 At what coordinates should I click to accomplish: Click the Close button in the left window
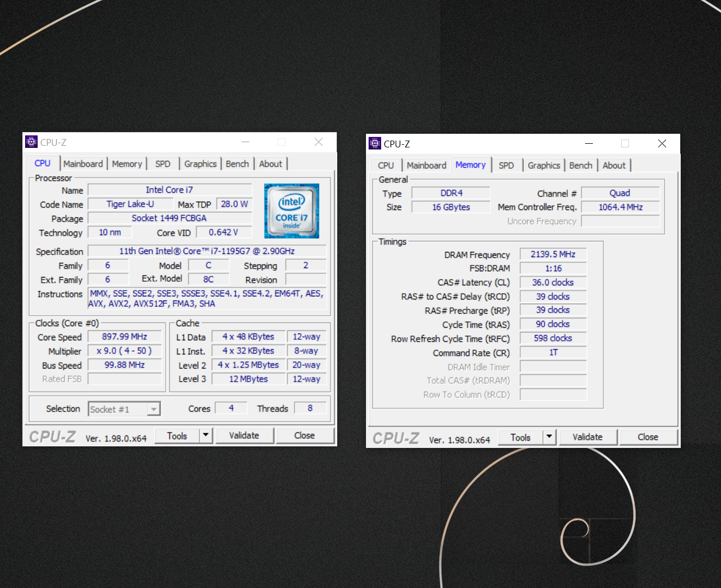coord(304,435)
